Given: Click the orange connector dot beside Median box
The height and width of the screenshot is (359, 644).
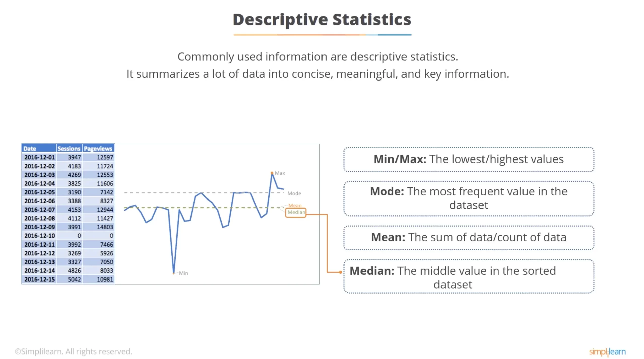Looking at the screenshot, I should coord(340,272).
